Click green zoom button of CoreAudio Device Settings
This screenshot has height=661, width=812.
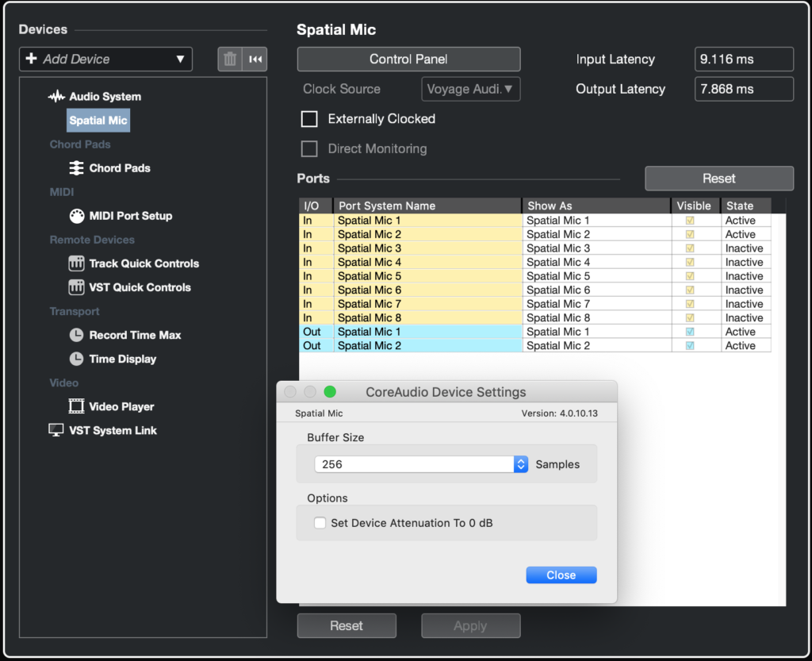pyautogui.click(x=330, y=392)
